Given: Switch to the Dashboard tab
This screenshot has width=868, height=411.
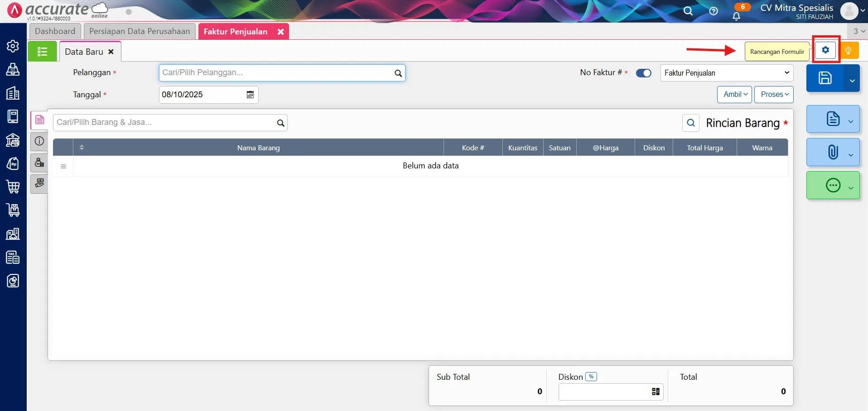Looking at the screenshot, I should (55, 31).
